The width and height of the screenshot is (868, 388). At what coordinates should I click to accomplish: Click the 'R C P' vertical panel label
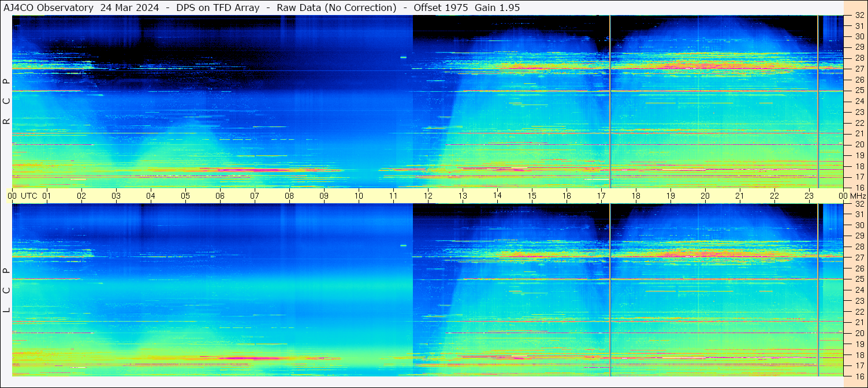pyautogui.click(x=6, y=101)
